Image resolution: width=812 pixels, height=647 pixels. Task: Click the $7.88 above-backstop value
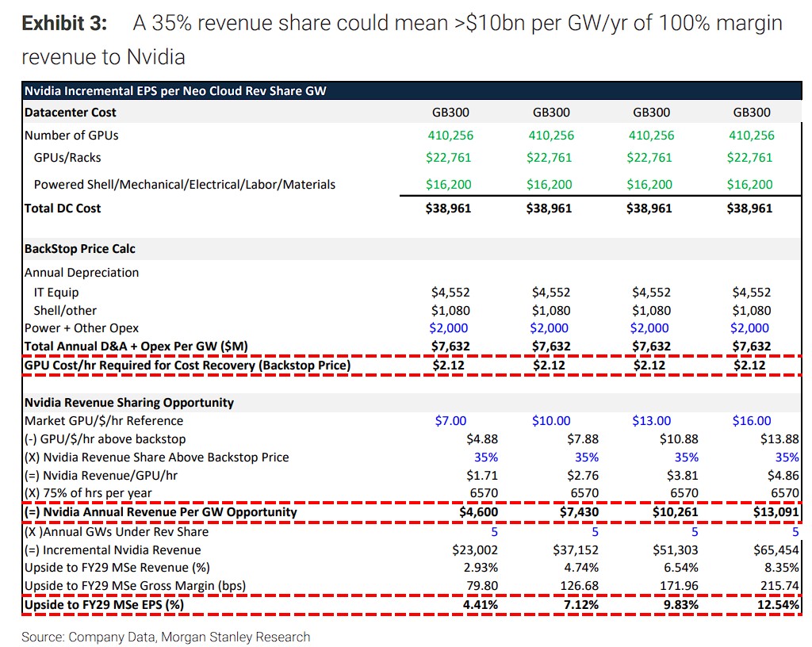coord(583,439)
